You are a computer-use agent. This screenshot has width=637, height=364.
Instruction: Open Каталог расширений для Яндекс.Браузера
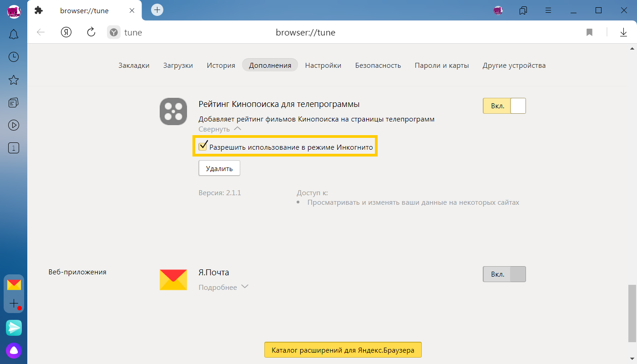click(343, 350)
